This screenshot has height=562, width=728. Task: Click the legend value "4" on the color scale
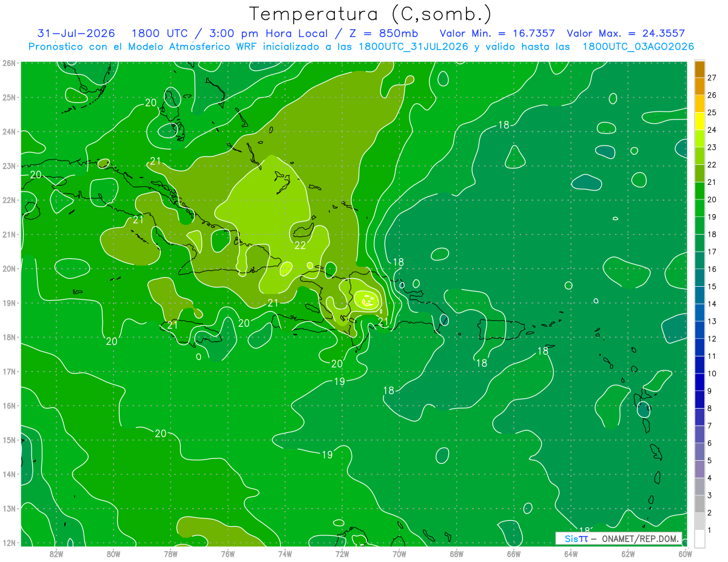(x=710, y=478)
